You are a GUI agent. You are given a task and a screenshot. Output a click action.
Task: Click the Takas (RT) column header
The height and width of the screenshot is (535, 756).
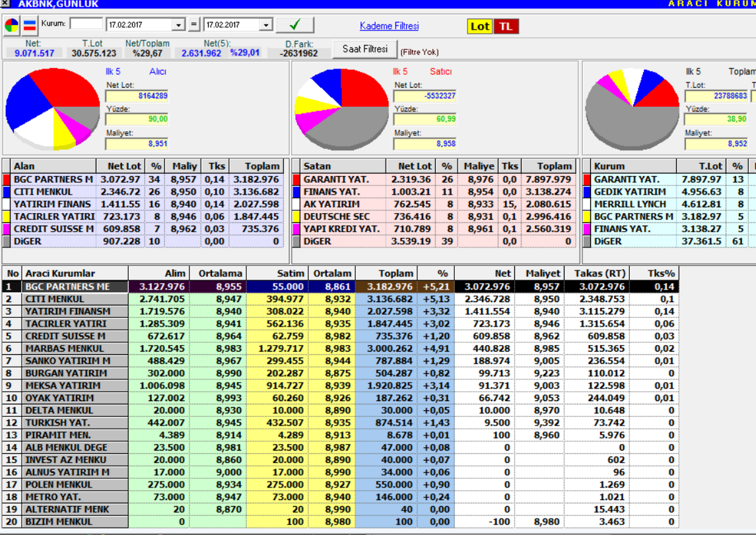point(597,274)
